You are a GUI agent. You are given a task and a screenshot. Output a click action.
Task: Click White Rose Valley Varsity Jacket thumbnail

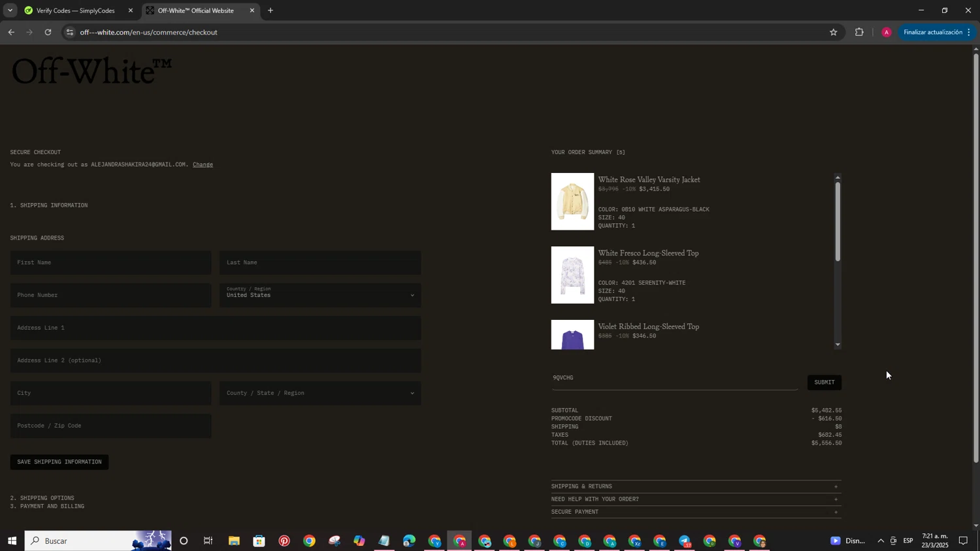point(572,202)
